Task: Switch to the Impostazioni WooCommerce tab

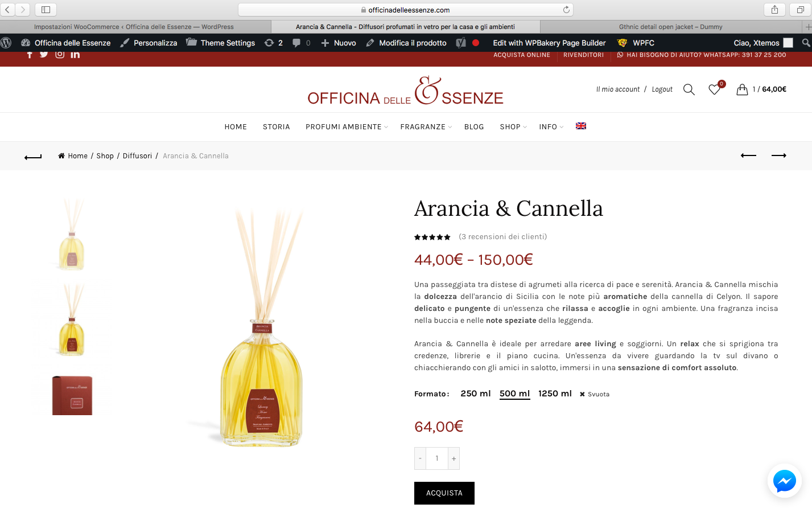Action: pos(134,27)
